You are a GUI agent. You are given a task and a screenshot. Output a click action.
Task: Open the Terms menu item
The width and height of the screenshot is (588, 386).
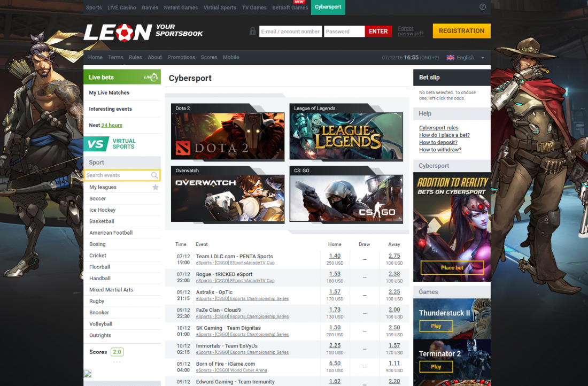115,57
